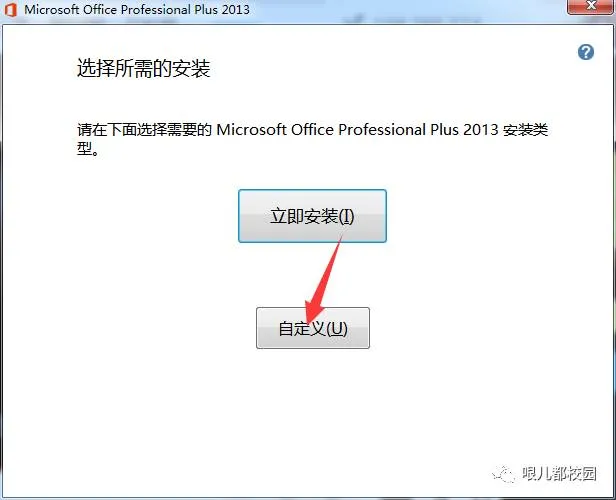Screen dimensions: 616x500
Task: Click the 安装类 text ending the first line
Action: pyautogui.click(x=526, y=130)
